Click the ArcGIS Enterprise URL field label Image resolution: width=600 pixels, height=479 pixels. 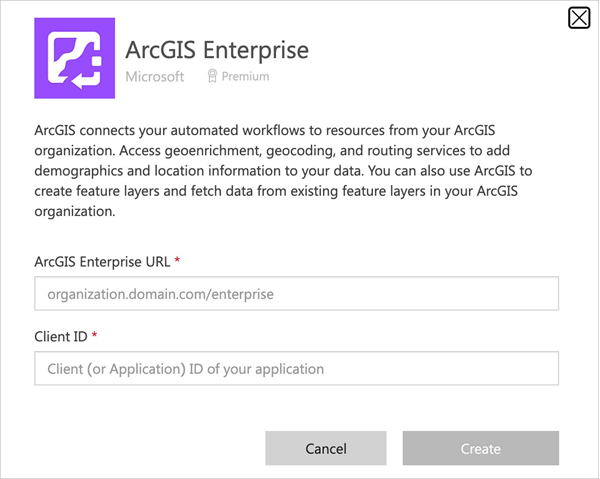coord(102,261)
